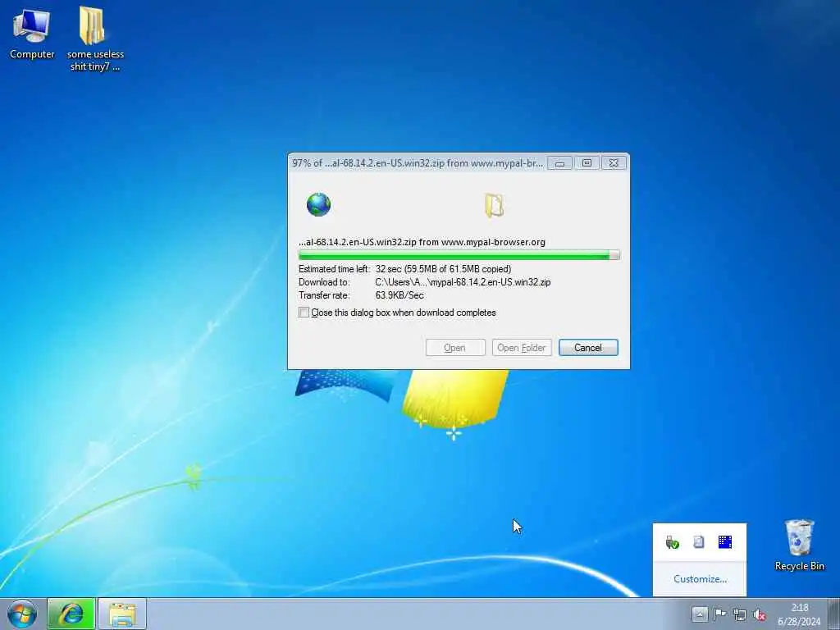840x630 pixels.
Task: Collapse the hidden tray icons arrow
Action: click(699, 614)
